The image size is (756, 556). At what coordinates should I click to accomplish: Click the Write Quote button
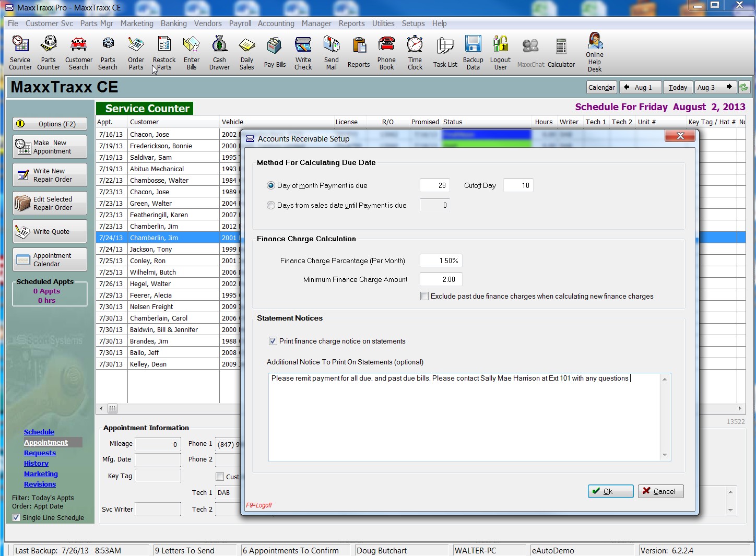pos(50,231)
